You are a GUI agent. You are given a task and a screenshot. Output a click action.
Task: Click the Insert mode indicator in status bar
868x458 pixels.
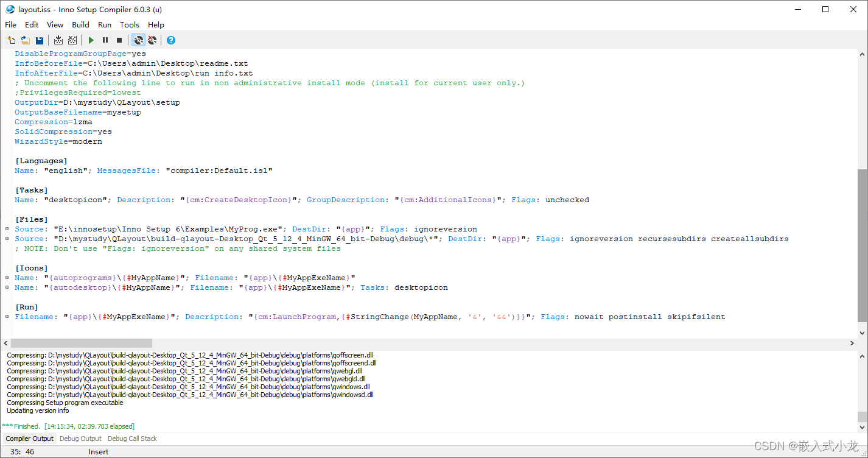(x=98, y=452)
